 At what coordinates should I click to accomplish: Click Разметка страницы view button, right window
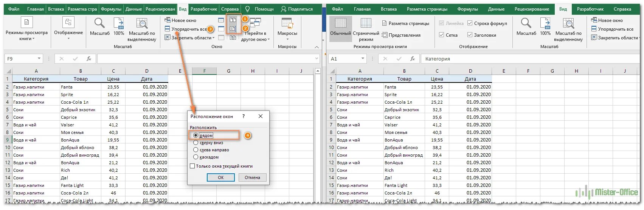[x=406, y=23]
